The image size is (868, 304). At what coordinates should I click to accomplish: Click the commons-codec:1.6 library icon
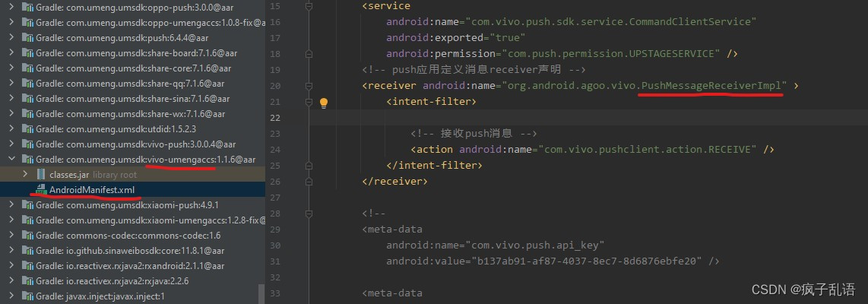(x=27, y=236)
